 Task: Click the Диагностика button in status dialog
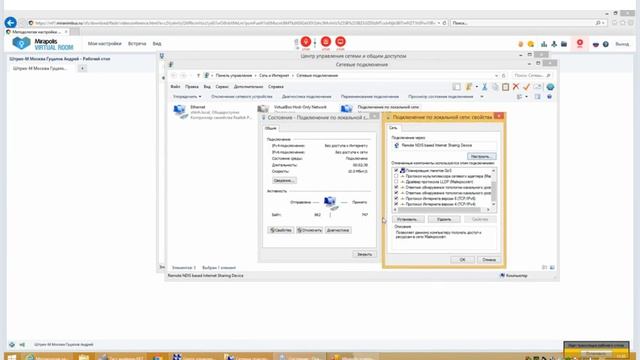[338, 230]
